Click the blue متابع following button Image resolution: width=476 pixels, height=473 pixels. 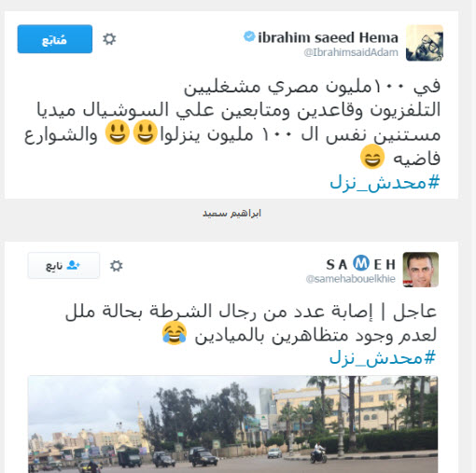pyautogui.click(x=55, y=39)
